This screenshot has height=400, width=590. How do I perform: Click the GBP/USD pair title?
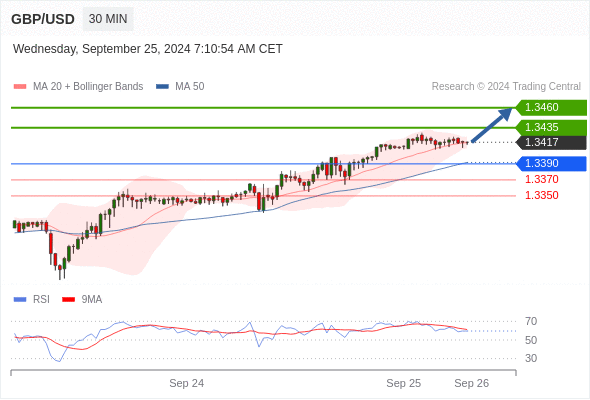pyautogui.click(x=43, y=19)
